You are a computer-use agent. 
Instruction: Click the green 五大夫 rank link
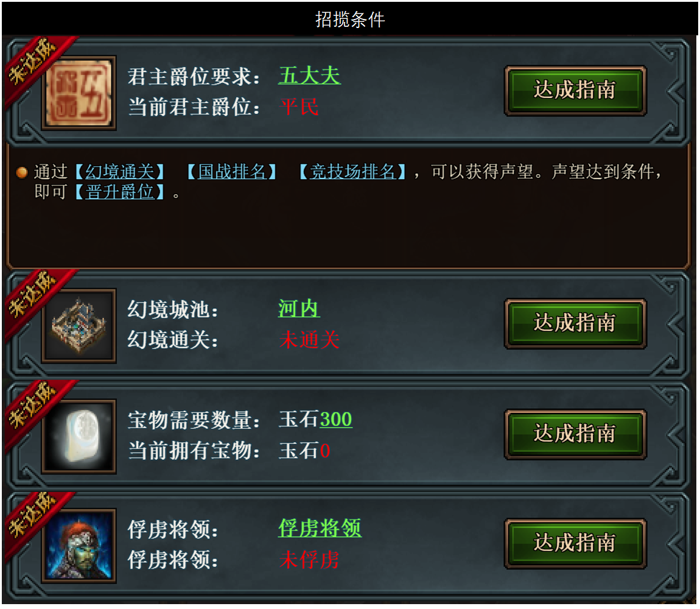click(x=309, y=76)
